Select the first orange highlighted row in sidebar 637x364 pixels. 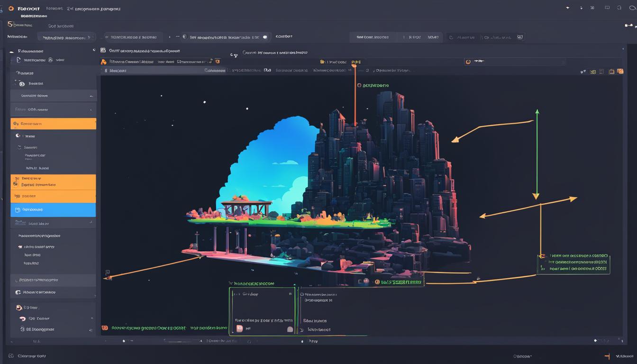click(53, 124)
